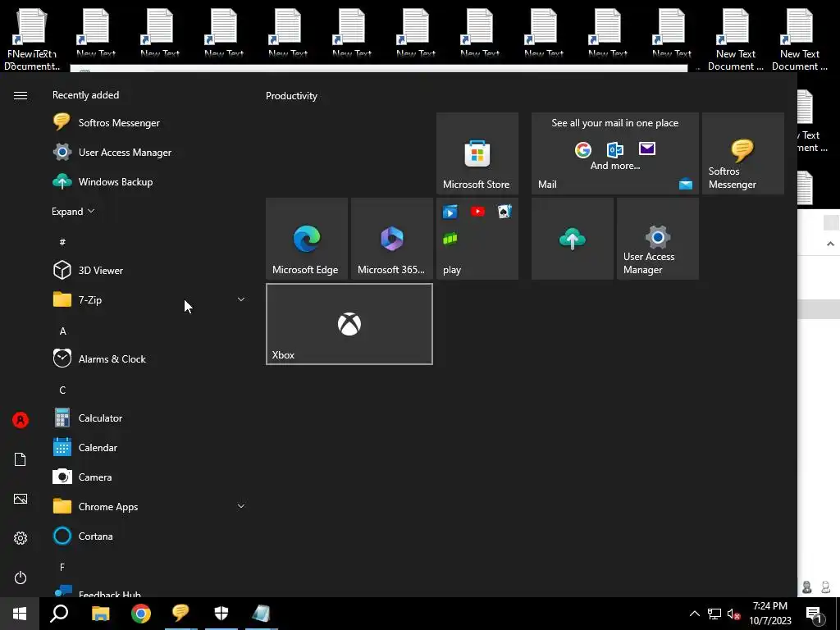Click the F section letter header
The image size is (840, 630).
coord(62,567)
